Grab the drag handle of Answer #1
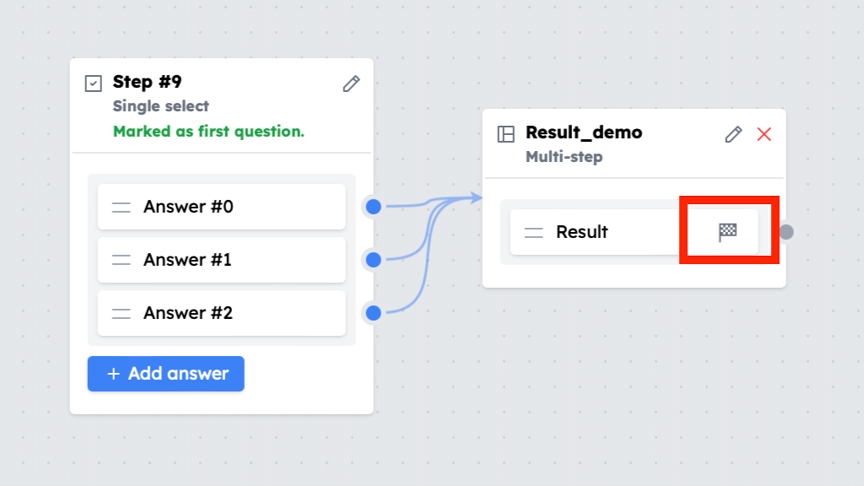 pos(121,260)
